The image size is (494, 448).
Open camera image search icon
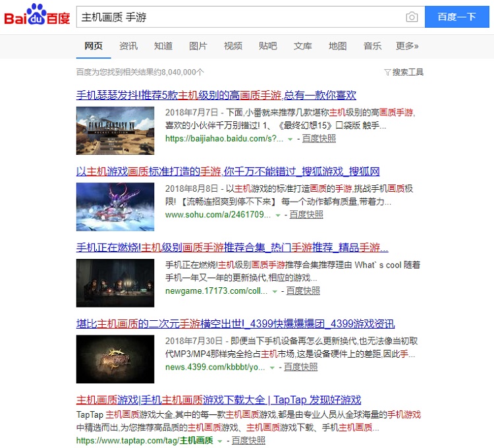coord(412,16)
